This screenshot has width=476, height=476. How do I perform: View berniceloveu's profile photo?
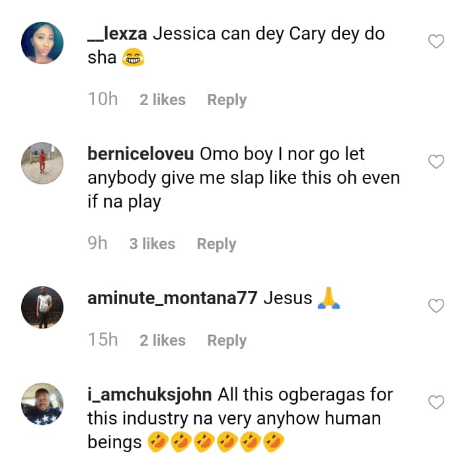point(42,163)
